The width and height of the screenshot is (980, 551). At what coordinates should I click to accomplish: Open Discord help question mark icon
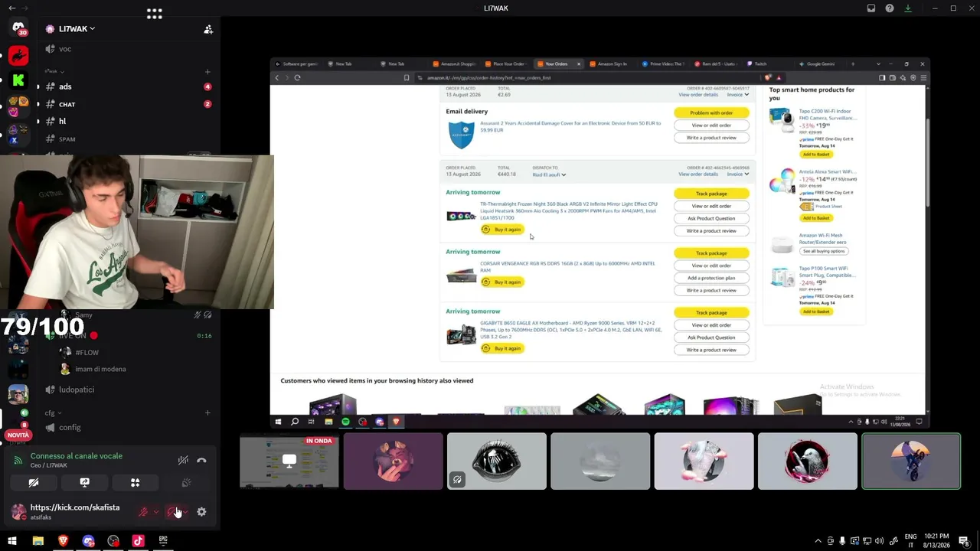pyautogui.click(x=890, y=8)
